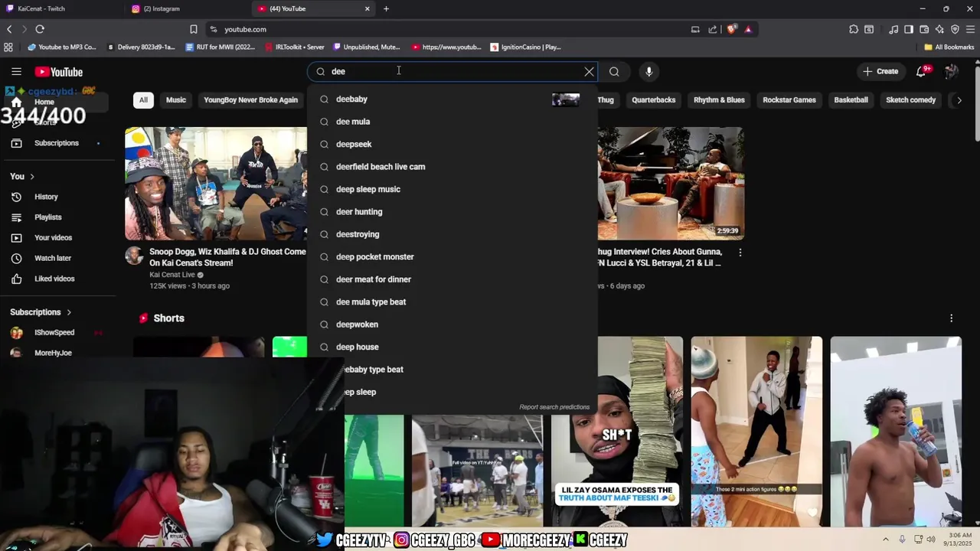Viewport: 980px width, 551px height.
Task: Select the 'Music' filter chip
Action: (176, 100)
